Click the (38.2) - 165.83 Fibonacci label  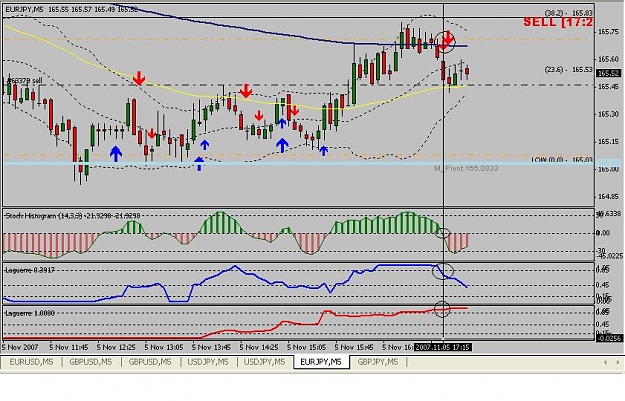coord(568,13)
